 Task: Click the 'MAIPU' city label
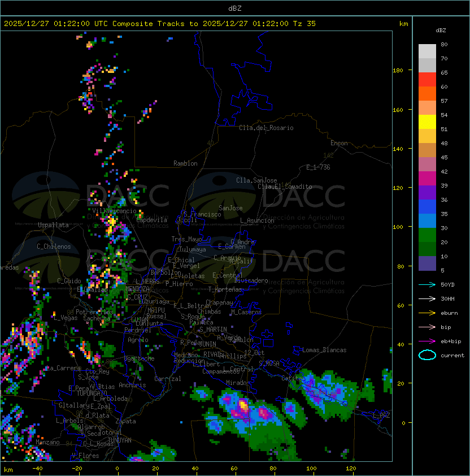pyautogui.click(x=156, y=310)
